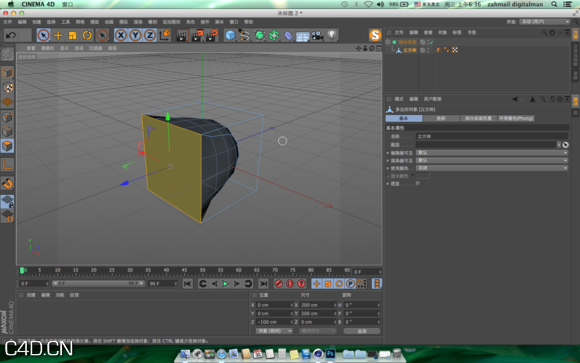
Task: Open Spotlight search in macOS menu bar
Action: (x=554, y=4)
